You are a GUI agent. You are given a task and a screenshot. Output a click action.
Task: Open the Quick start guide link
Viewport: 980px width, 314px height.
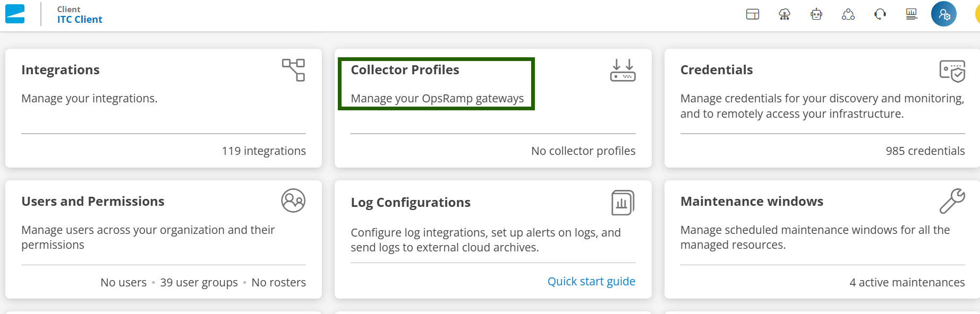pos(591,282)
